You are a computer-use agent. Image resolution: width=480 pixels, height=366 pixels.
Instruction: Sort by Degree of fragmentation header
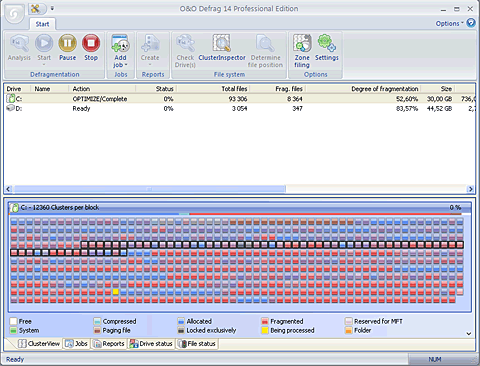pyautogui.click(x=363, y=89)
